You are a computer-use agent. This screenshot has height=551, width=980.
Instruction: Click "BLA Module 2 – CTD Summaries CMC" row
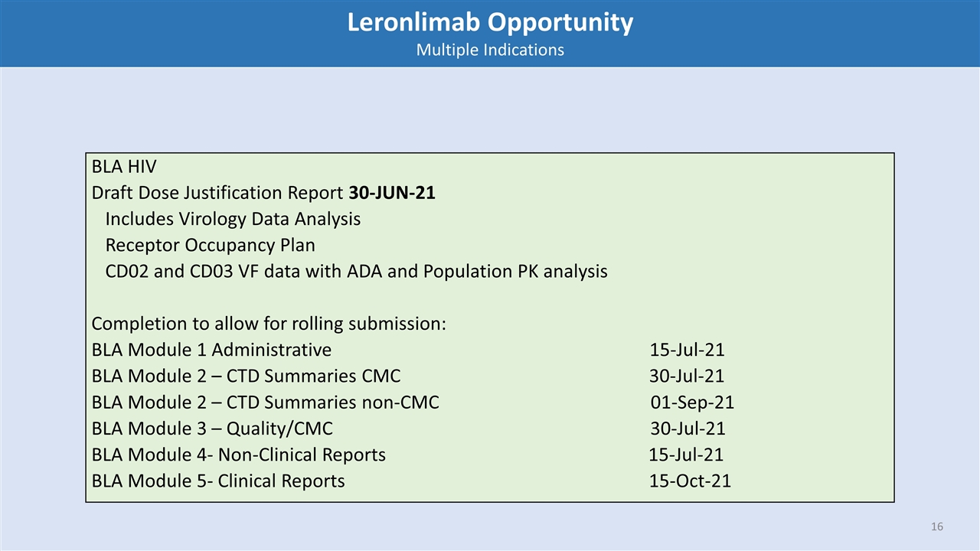point(246,376)
